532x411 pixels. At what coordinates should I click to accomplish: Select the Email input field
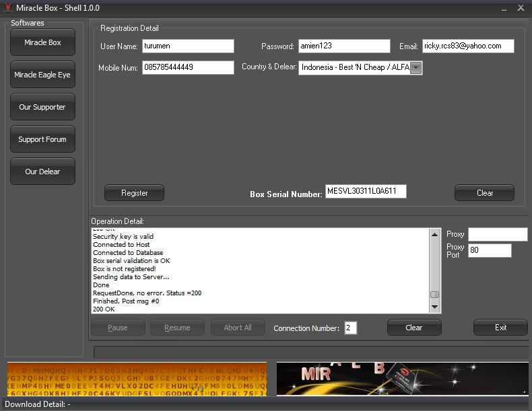[x=468, y=46]
